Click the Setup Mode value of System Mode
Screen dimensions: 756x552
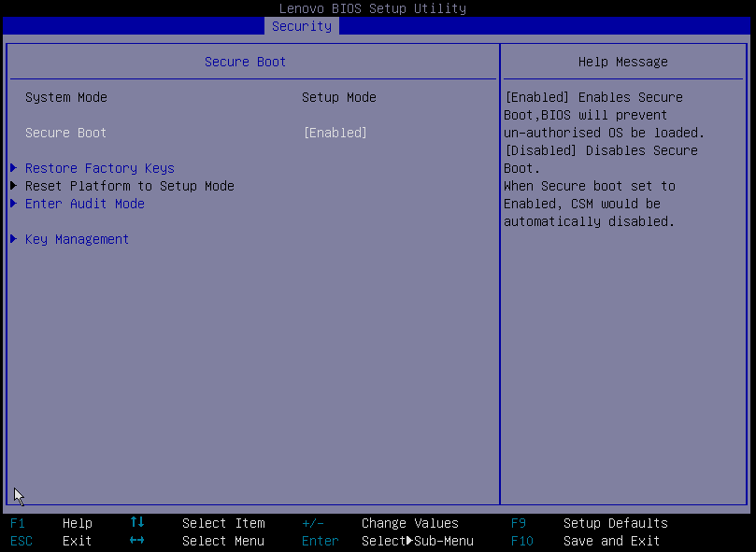click(338, 97)
